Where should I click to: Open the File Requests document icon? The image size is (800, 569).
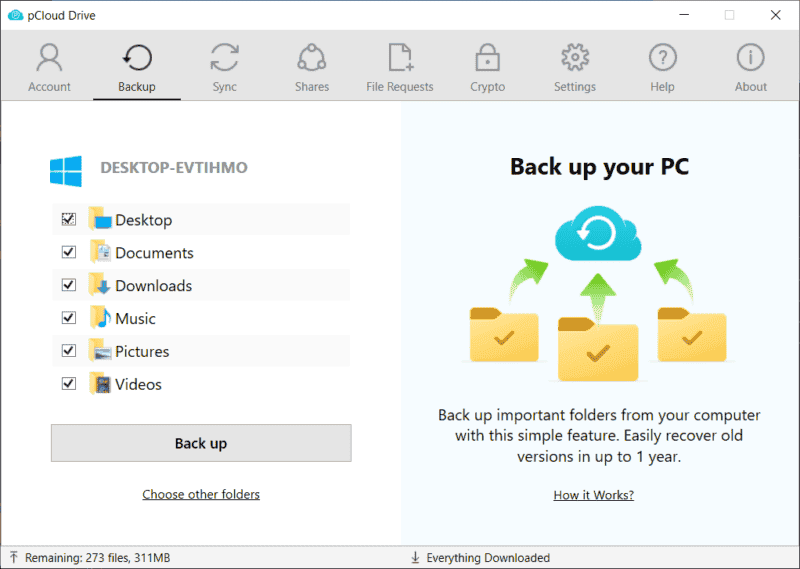point(401,58)
